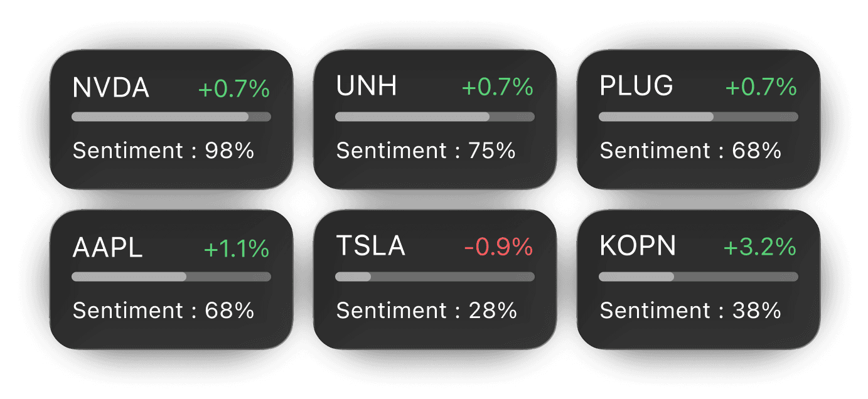868x399 pixels.
Task: Click the Sentiment : 75% label
Action: [426, 151]
